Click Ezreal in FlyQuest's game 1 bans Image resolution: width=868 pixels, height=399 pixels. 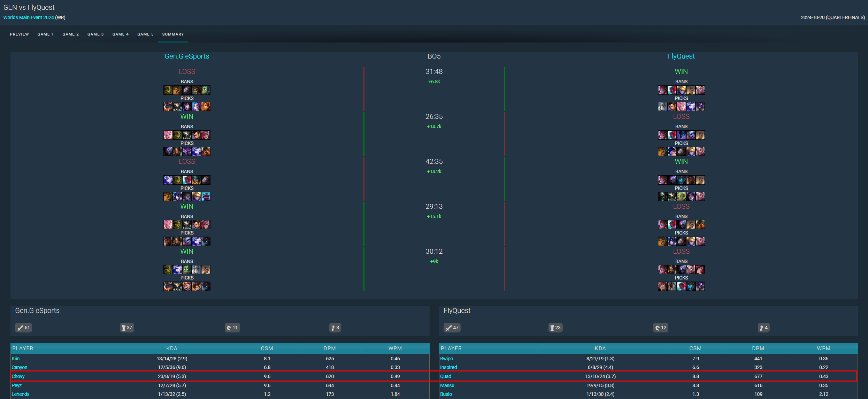pos(681,90)
